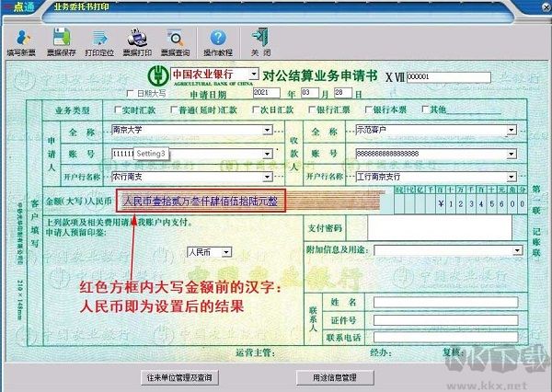The height and width of the screenshot is (392, 552).
Task: Check the 其他 business type option
Action: point(425,110)
